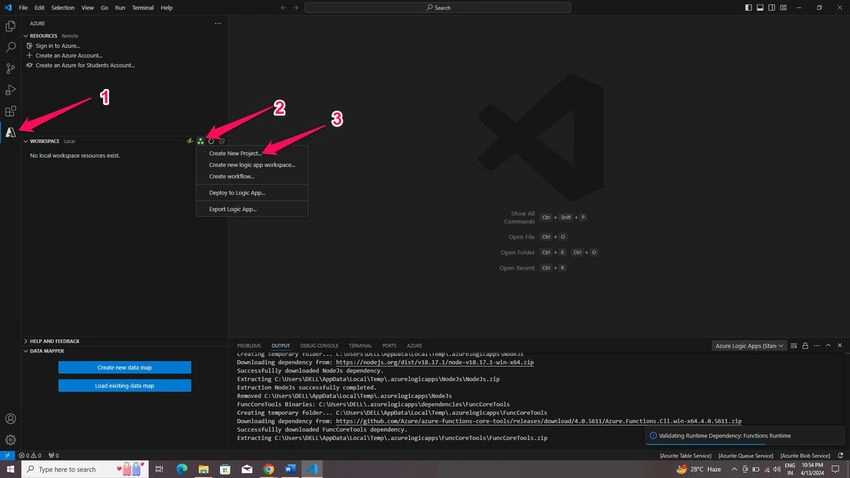Viewport: 850px width, 478px height.
Task: Open the File menu
Action: pos(23,8)
